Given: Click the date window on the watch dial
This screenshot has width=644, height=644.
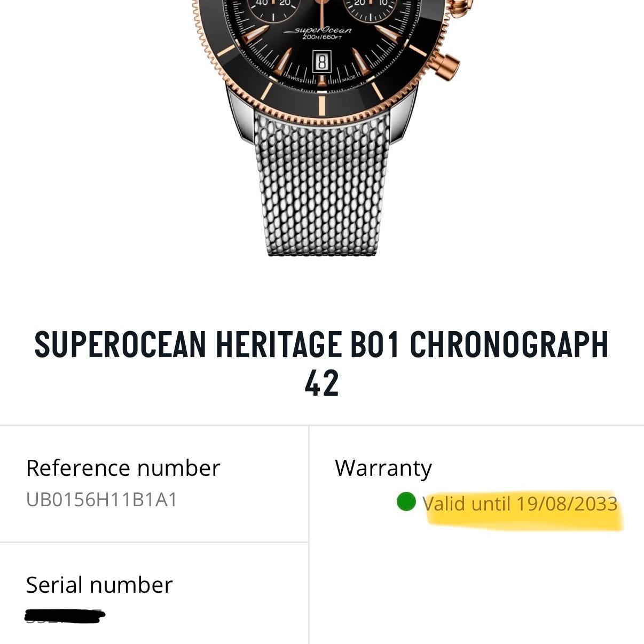Looking at the screenshot, I should [320, 60].
